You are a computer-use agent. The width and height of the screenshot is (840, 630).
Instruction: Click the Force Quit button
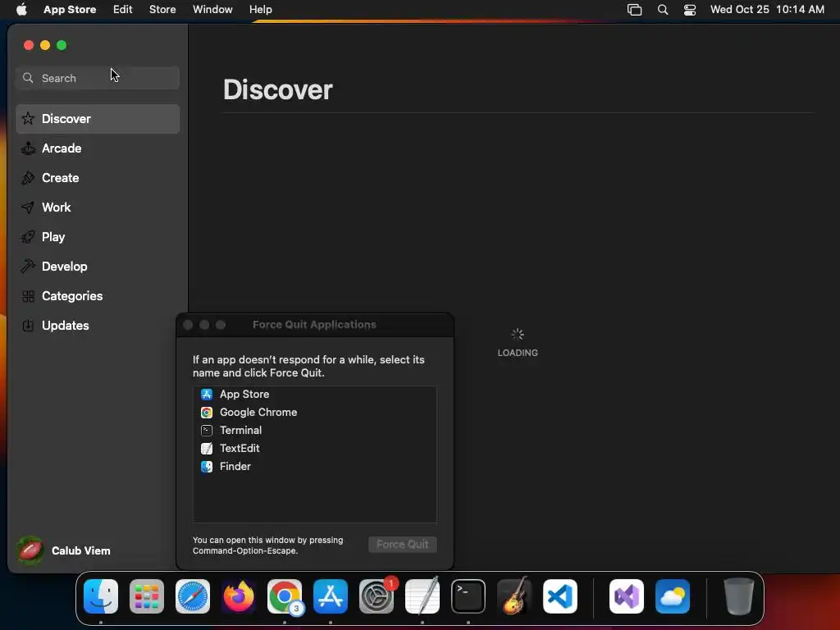(x=402, y=545)
